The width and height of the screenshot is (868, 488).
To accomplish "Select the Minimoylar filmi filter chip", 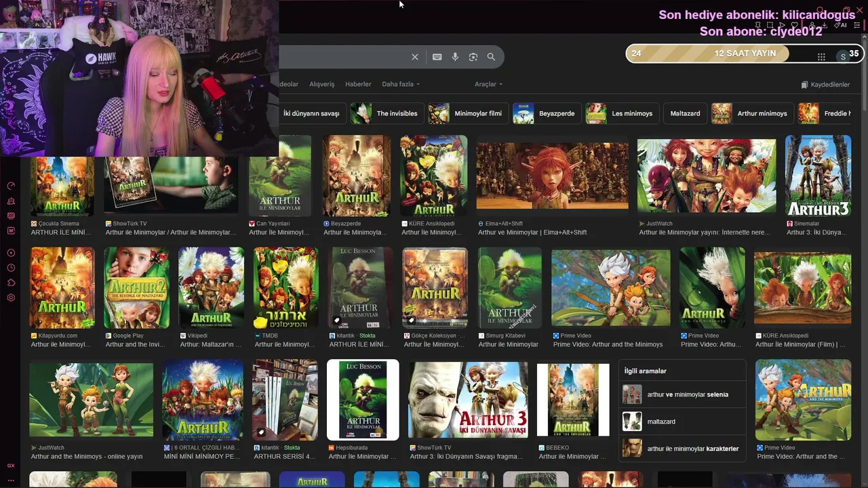I will 468,113.
